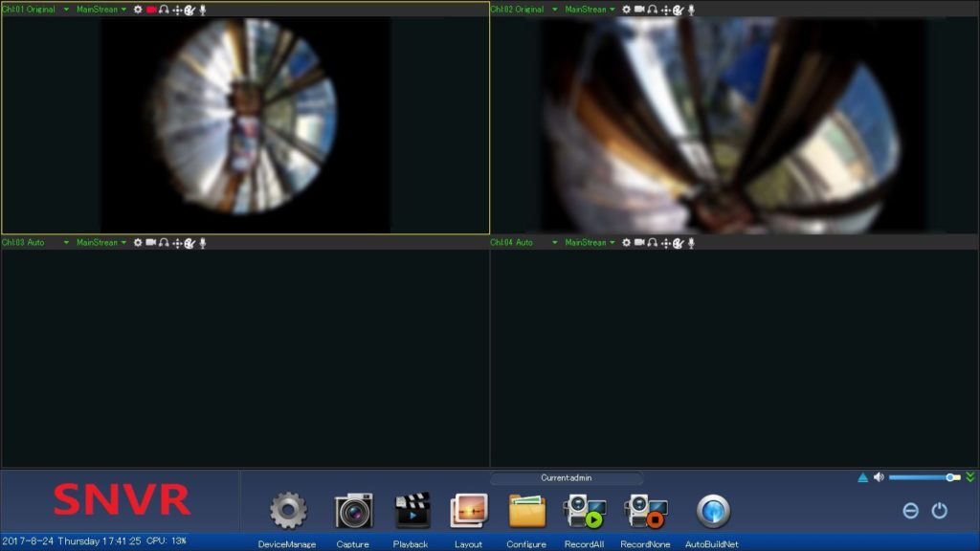The width and height of the screenshot is (980, 551).
Task: Activate the microphone talk icon on Ch:03
Action: click(x=202, y=242)
